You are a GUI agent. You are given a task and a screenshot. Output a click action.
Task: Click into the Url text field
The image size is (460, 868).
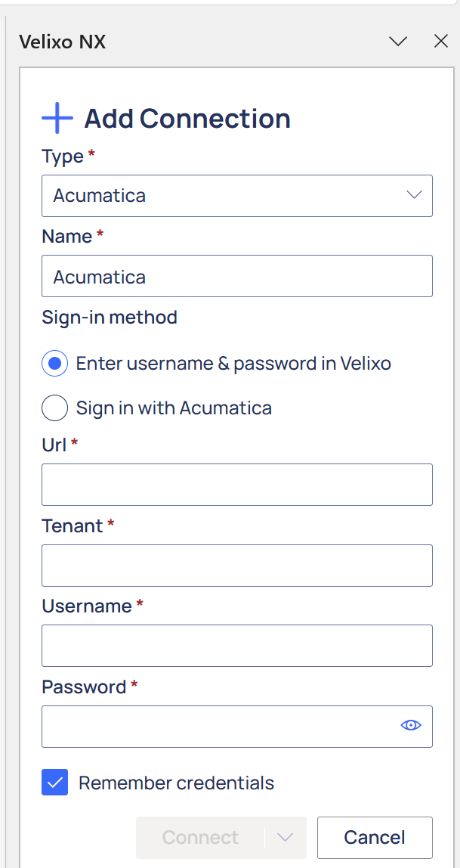(236, 485)
